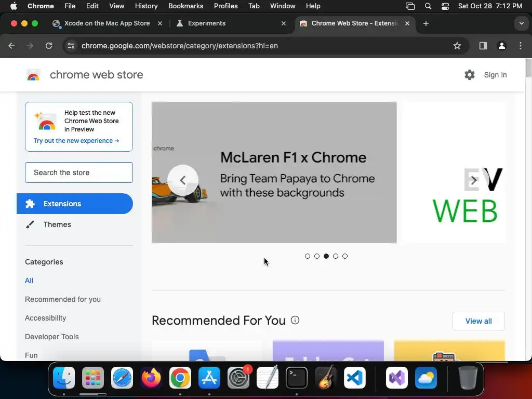Go to previous carousel slide

click(182, 180)
